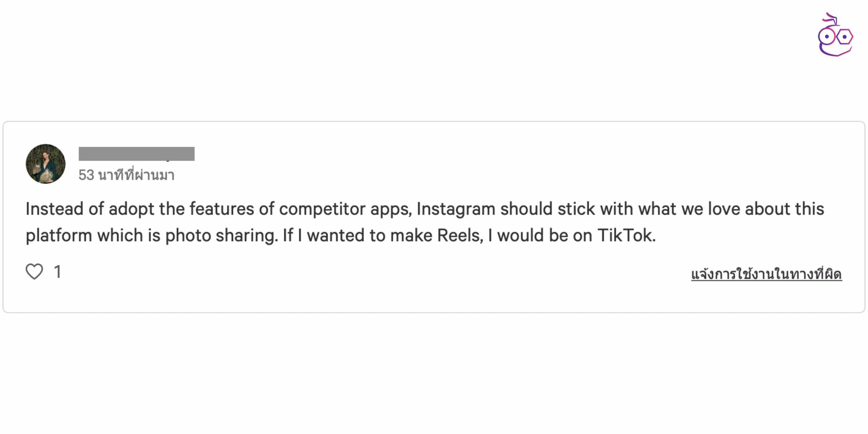Click the word "features" in the comment
This screenshot has height=434, width=868.
[221, 209]
